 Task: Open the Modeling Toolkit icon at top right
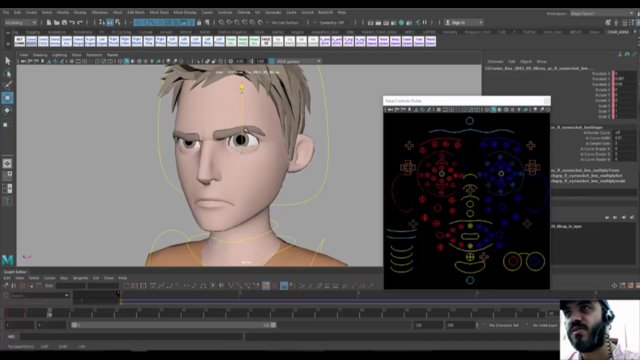(608, 22)
